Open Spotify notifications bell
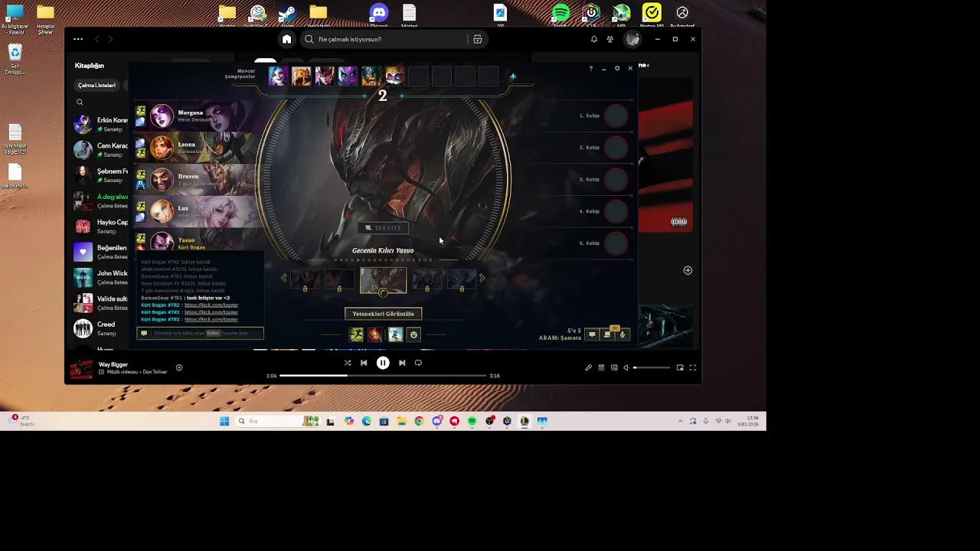 [x=593, y=39]
